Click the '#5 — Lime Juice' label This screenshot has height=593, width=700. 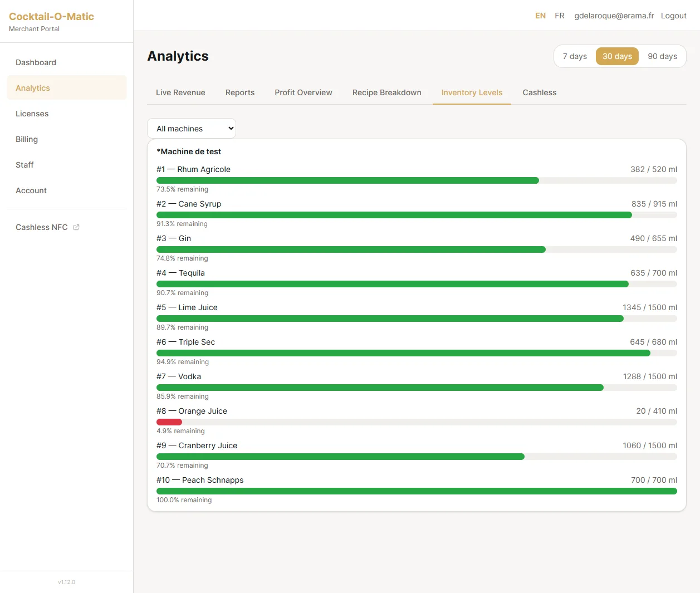click(x=187, y=307)
